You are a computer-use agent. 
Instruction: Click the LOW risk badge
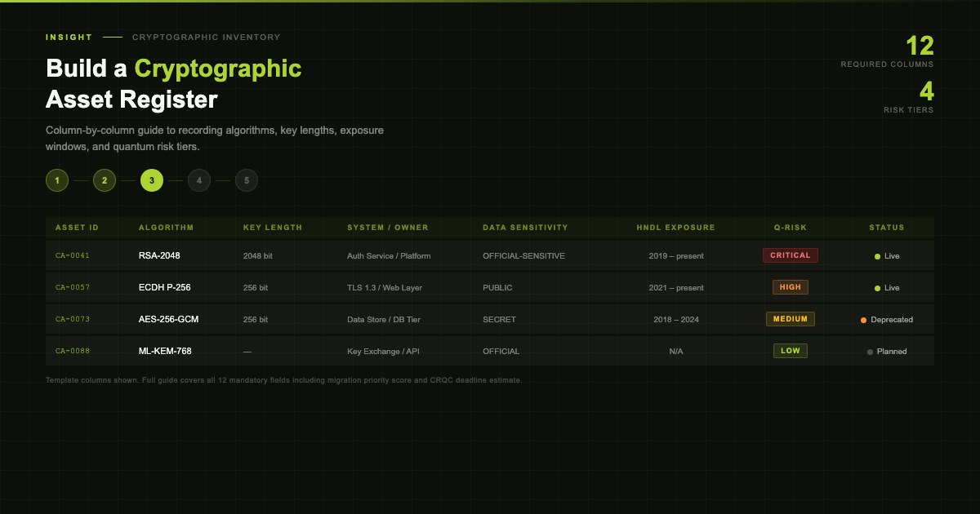(791, 351)
